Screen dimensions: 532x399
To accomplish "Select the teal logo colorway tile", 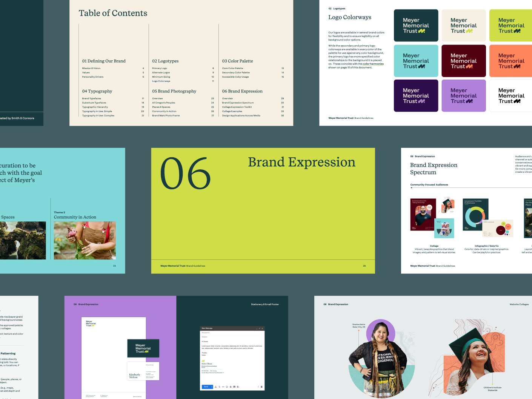I will pyautogui.click(x=416, y=61).
